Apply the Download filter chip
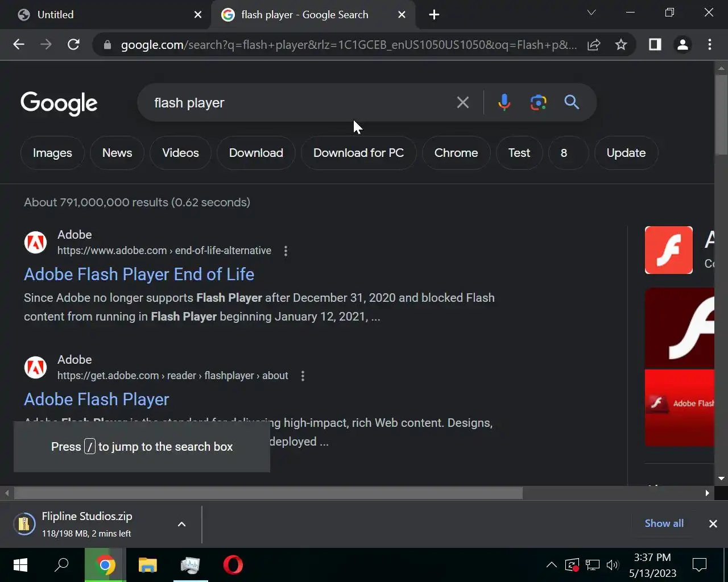Screen dimensions: 728x582 tap(256, 153)
